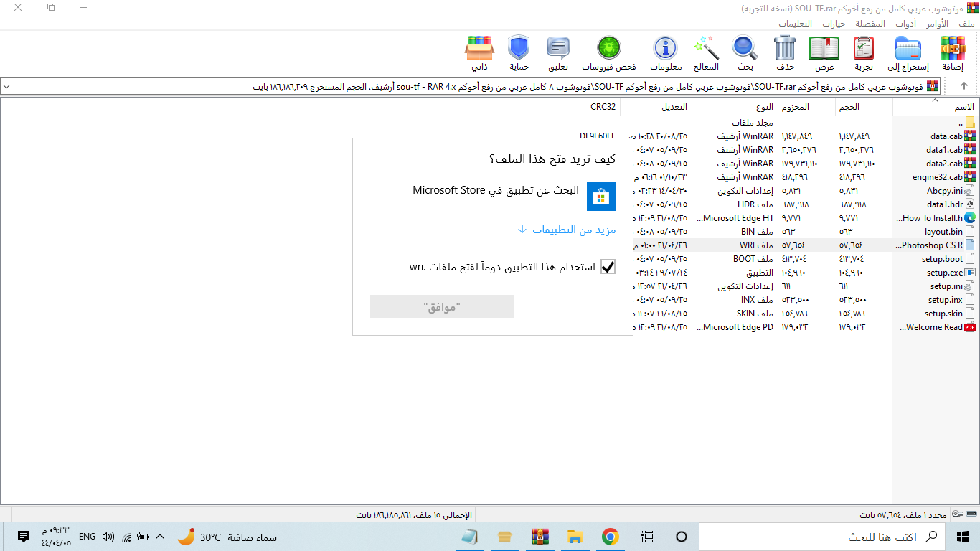Screen dimensions: 980x551
Task: Open the Favorites (المفضلة) menu
Action: click(x=870, y=24)
